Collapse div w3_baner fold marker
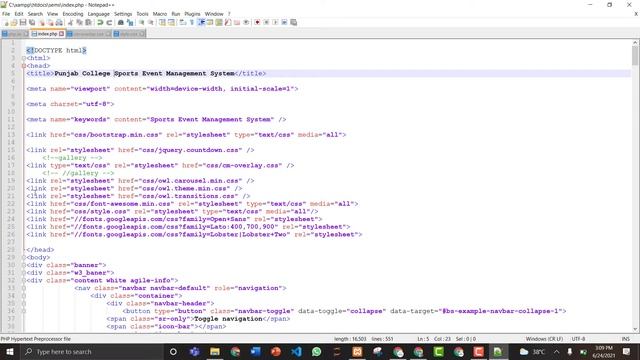 [x=24, y=273]
